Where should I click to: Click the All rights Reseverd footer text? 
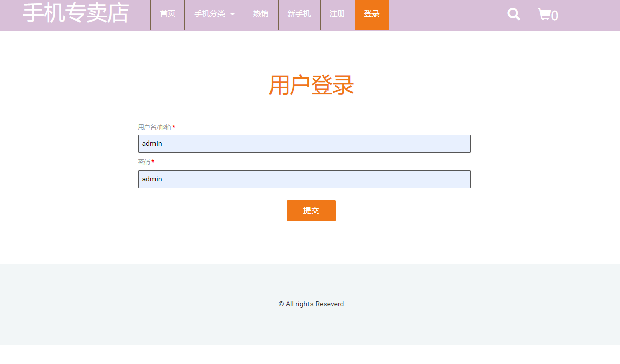tap(311, 304)
